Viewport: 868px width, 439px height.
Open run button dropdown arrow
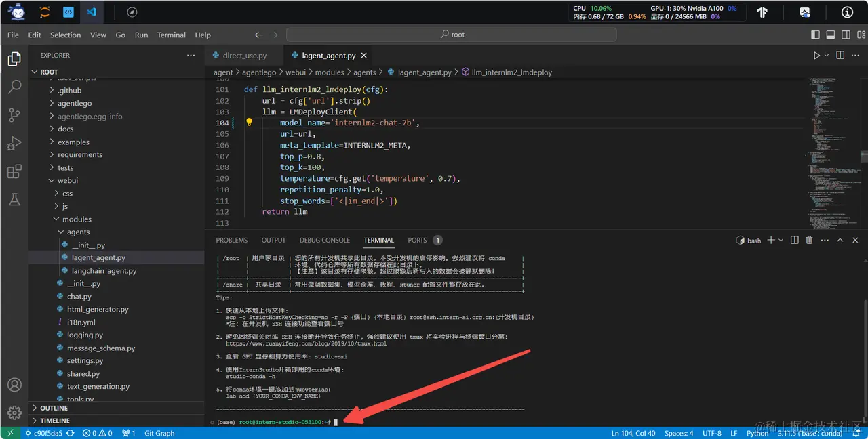pyautogui.click(x=827, y=56)
